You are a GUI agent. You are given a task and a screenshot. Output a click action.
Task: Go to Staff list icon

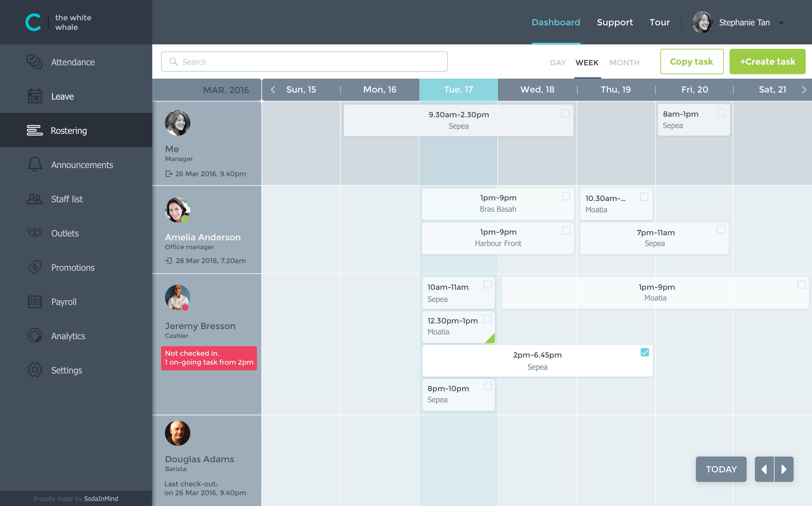[35, 199]
